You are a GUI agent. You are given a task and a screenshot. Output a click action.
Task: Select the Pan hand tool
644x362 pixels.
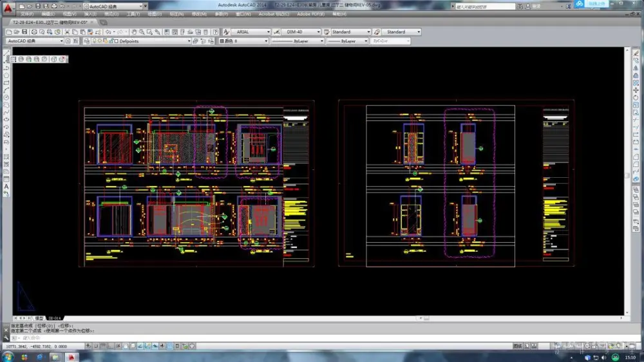[133, 32]
